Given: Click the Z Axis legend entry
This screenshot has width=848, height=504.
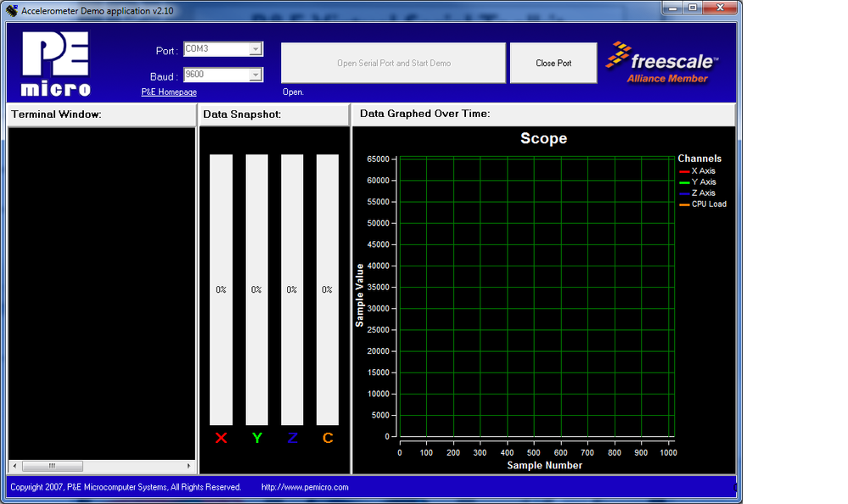Looking at the screenshot, I should [697, 193].
